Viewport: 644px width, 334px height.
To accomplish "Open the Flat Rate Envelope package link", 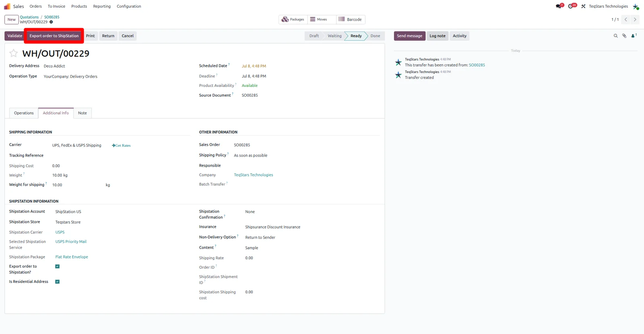I will (x=72, y=257).
